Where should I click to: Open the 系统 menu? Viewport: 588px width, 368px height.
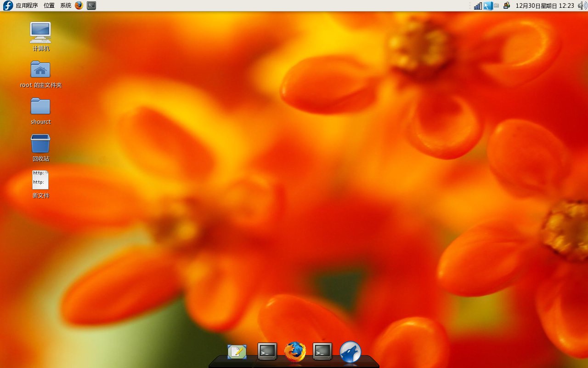click(x=66, y=6)
